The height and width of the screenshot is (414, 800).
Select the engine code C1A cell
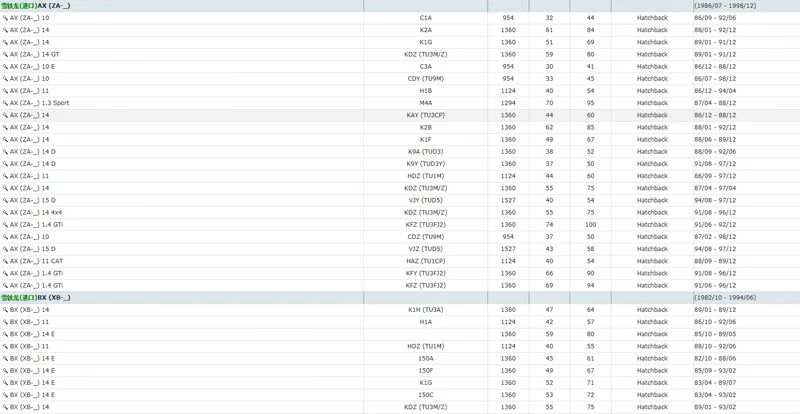[426, 18]
